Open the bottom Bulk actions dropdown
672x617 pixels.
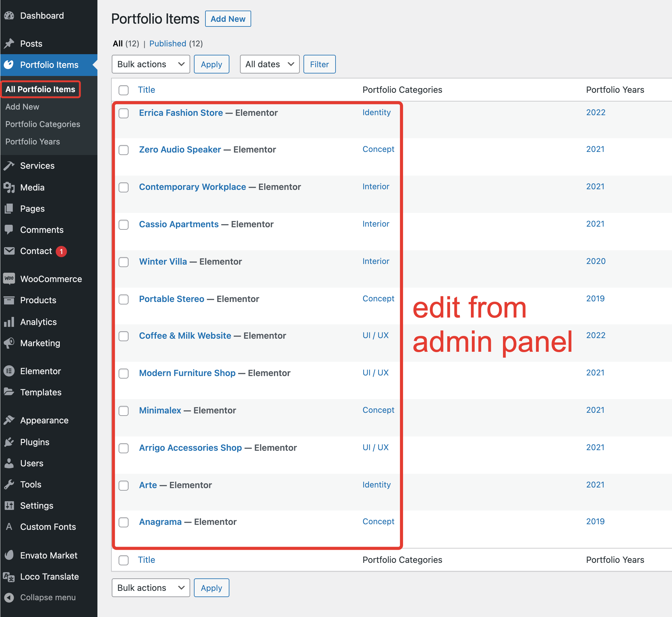[x=151, y=588]
